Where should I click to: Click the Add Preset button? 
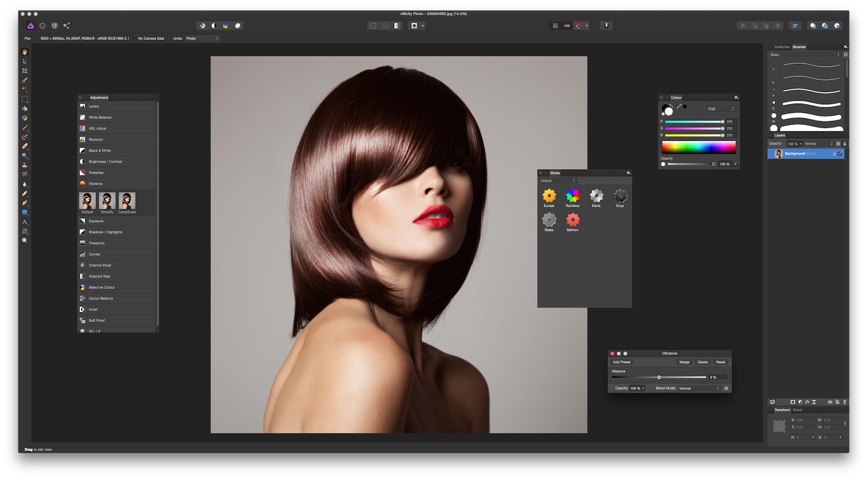coord(621,362)
